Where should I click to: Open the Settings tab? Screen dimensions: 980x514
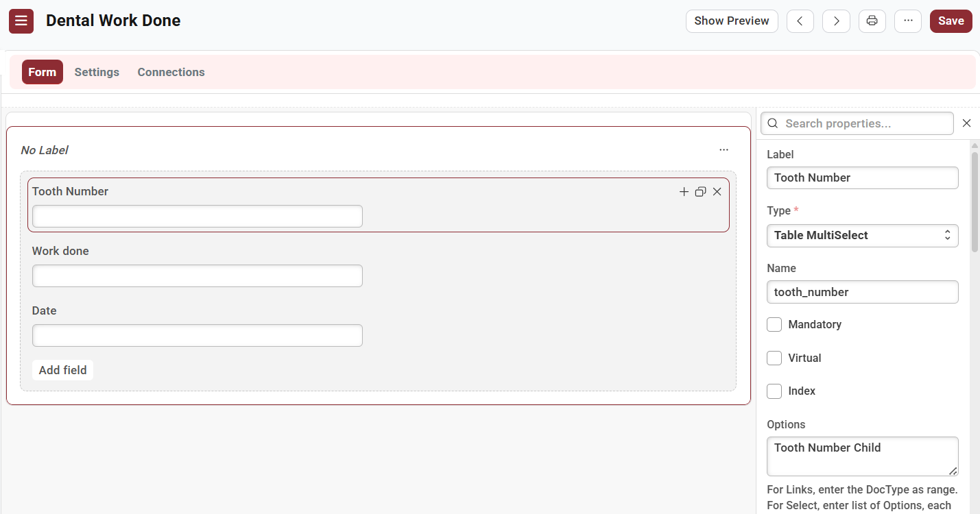pyautogui.click(x=97, y=72)
